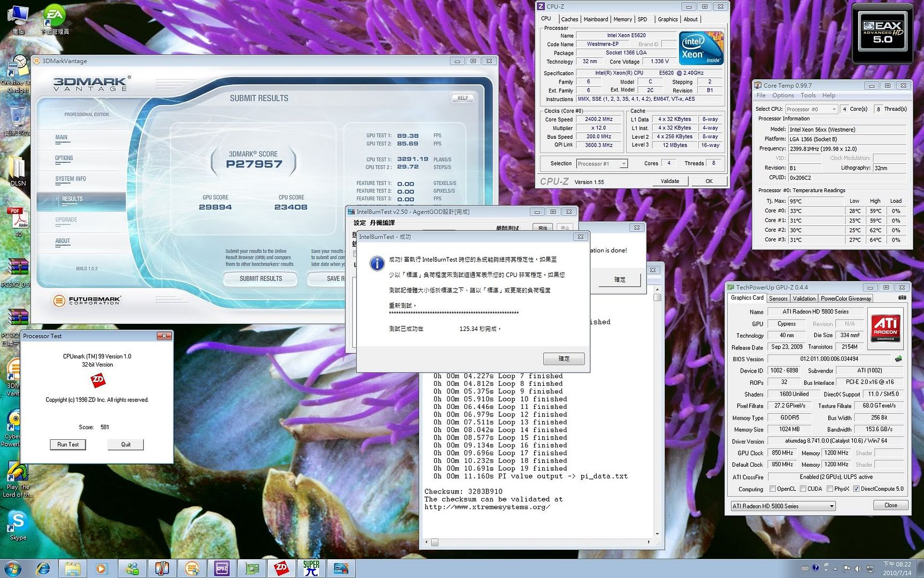Switch to GPU-Z green card taskbar icon

[x=251, y=568]
